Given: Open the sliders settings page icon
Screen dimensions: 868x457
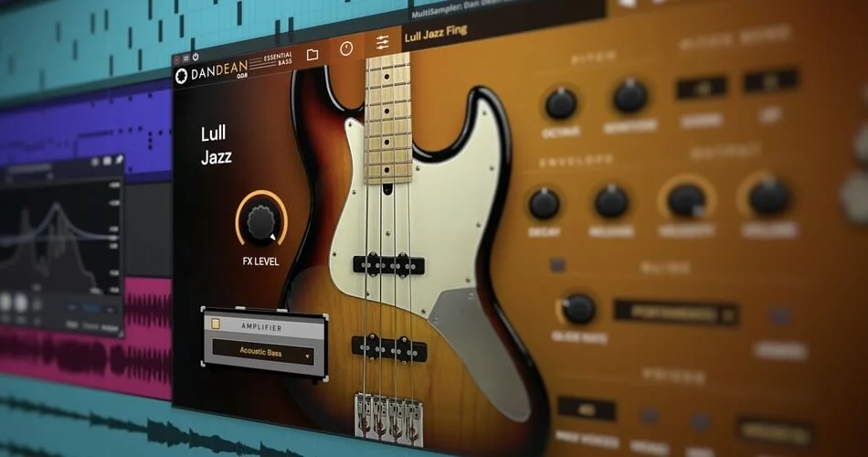Looking at the screenshot, I should 382,42.
